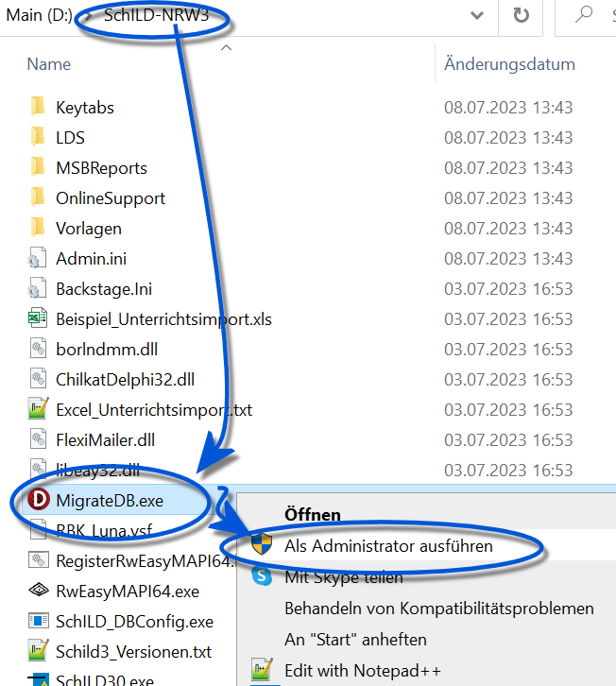Click the Main (D:) breadcrumb
616x686 pixels.
point(39,15)
